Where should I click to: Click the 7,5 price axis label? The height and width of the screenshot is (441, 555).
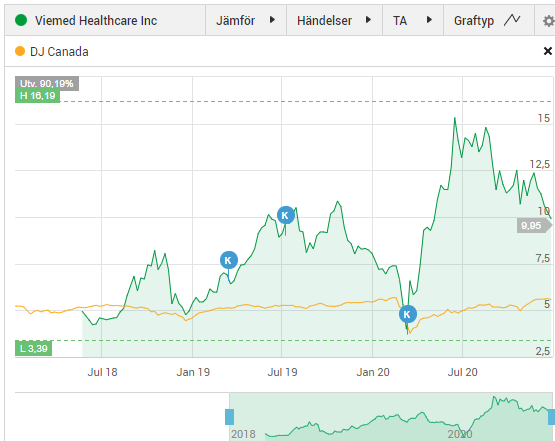pos(543,258)
